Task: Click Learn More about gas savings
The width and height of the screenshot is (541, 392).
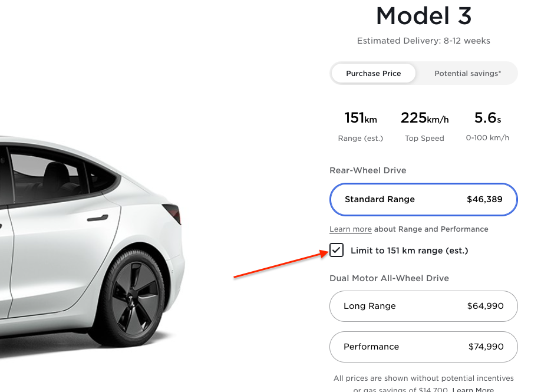Action: 473,388
